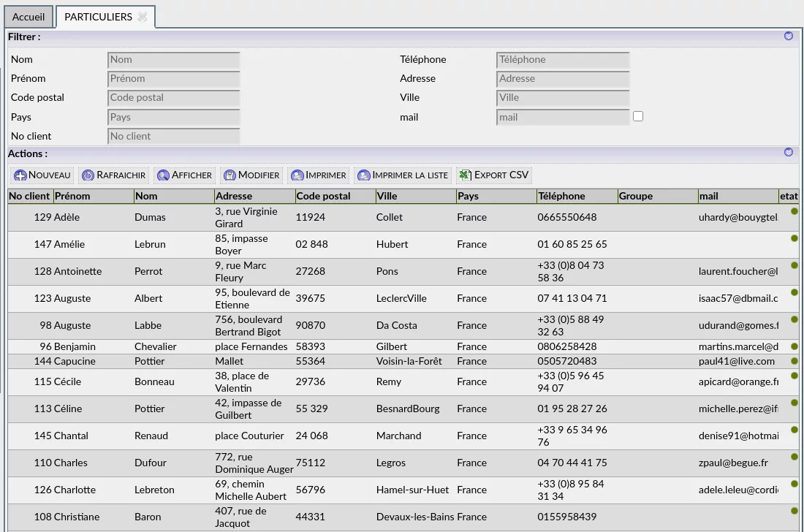Sort by Téléphone column header
The height and width of the screenshot is (532, 804).
(577, 197)
